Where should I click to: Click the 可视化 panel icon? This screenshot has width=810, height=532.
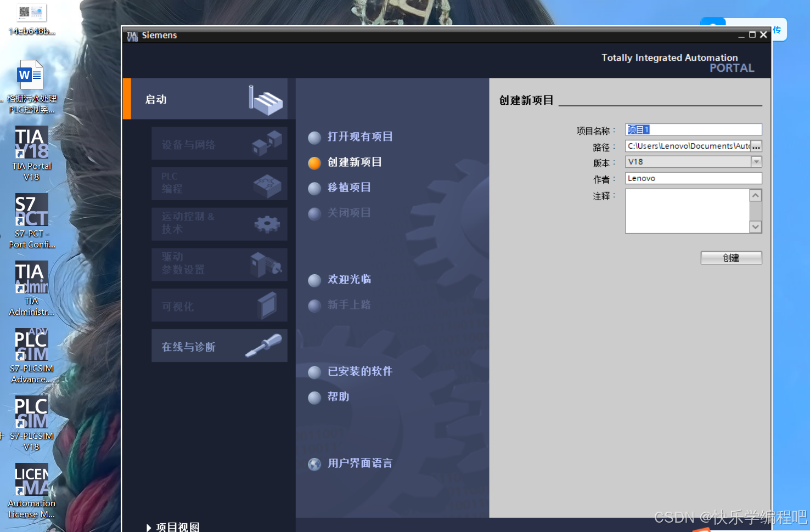pyautogui.click(x=267, y=305)
